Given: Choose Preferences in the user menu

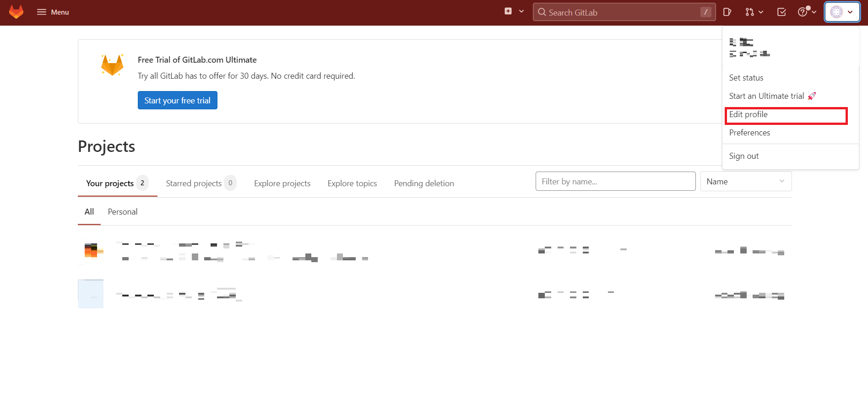Looking at the screenshot, I should coord(749,133).
